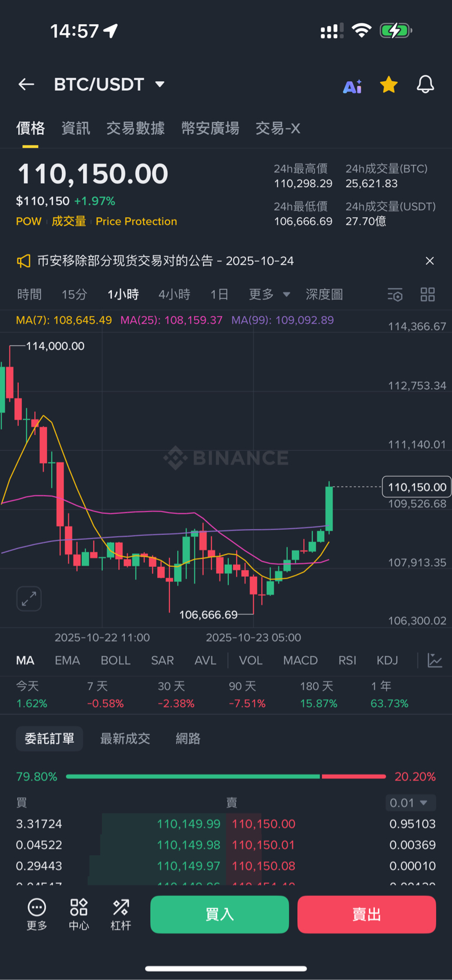Enable the MACD indicator
Image resolution: width=452 pixels, height=980 pixels.
click(x=300, y=660)
